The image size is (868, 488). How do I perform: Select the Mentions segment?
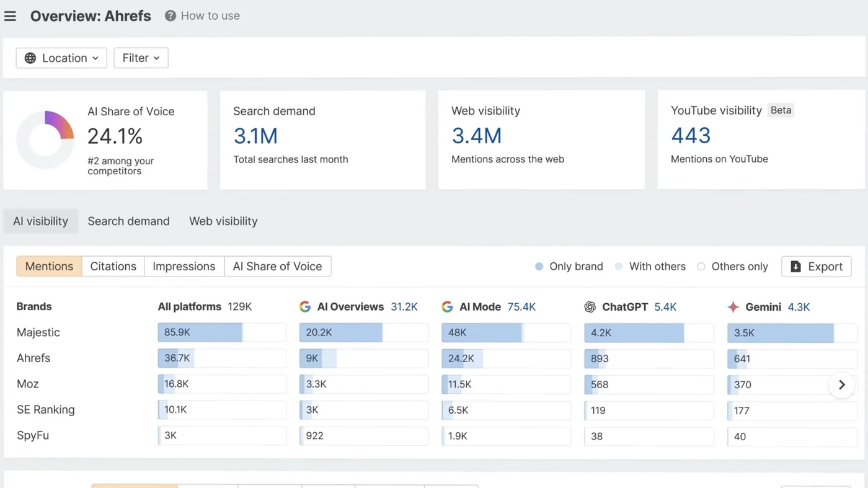click(49, 267)
